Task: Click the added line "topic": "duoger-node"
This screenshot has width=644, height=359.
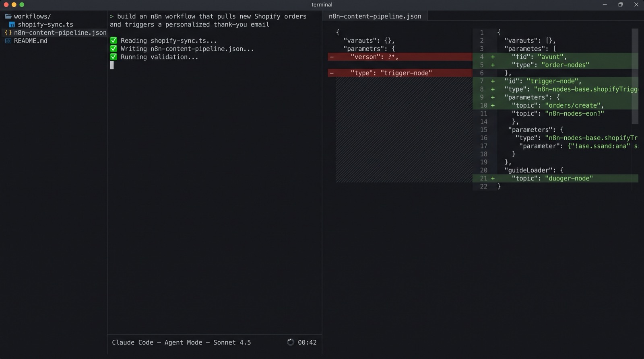Action: tap(555, 178)
